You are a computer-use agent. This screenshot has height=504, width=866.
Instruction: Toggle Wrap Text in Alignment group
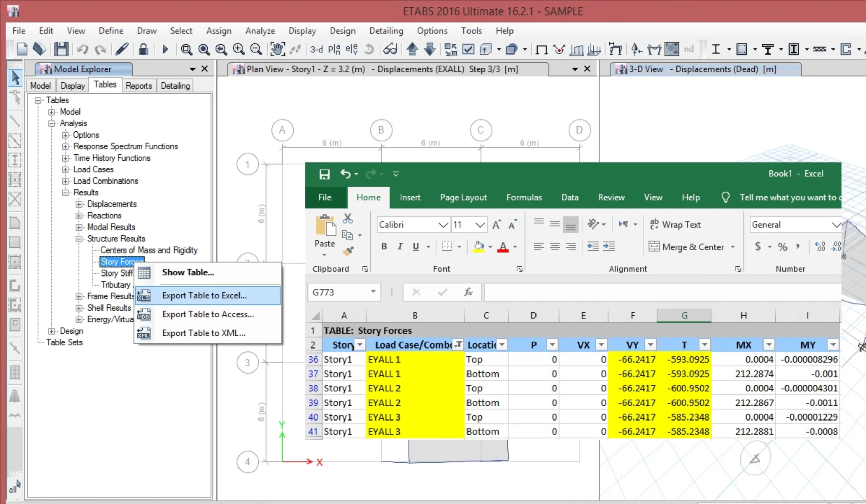(675, 225)
